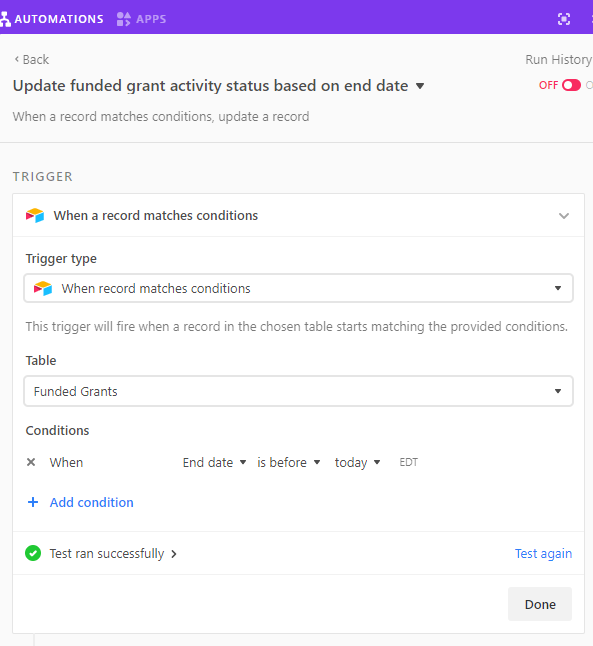Open the Trigger type dropdown
The height and width of the screenshot is (646, 593).
pyautogui.click(x=298, y=288)
